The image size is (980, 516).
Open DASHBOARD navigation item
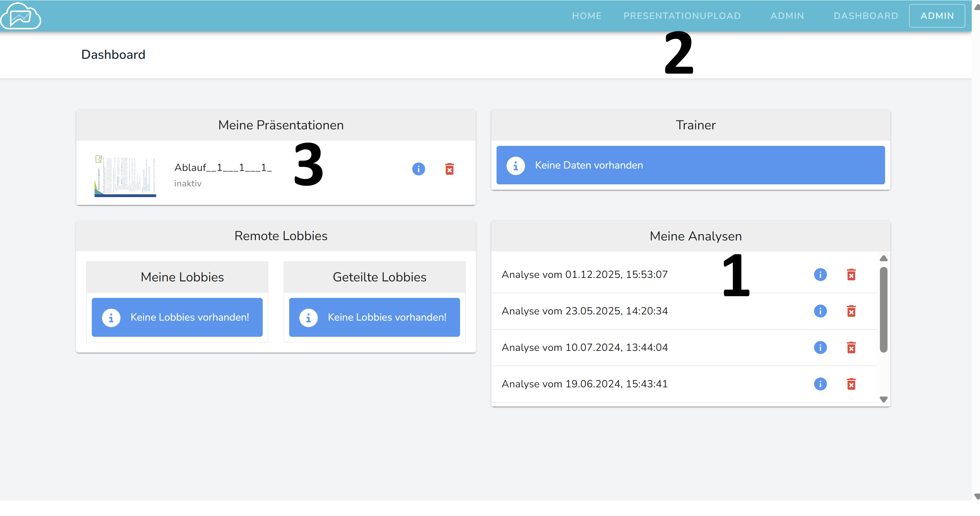(865, 16)
